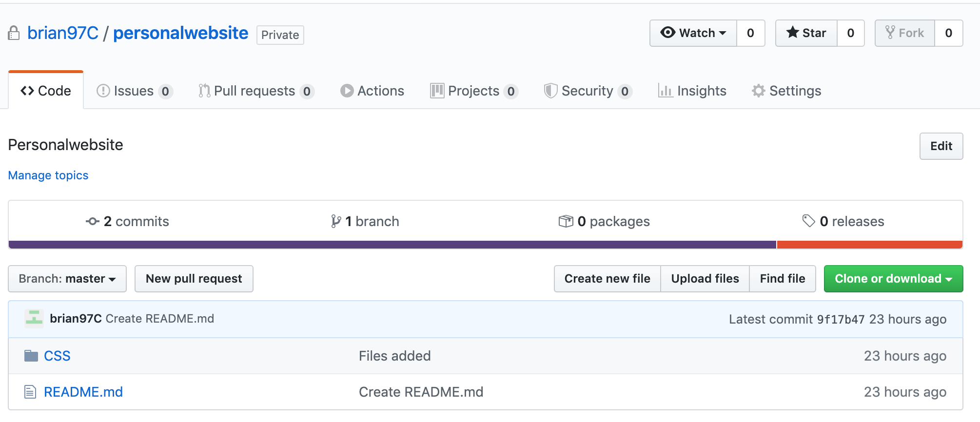Click the Projects board icon
Viewport: 980px width, 422px height.
[x=437, y=91]
